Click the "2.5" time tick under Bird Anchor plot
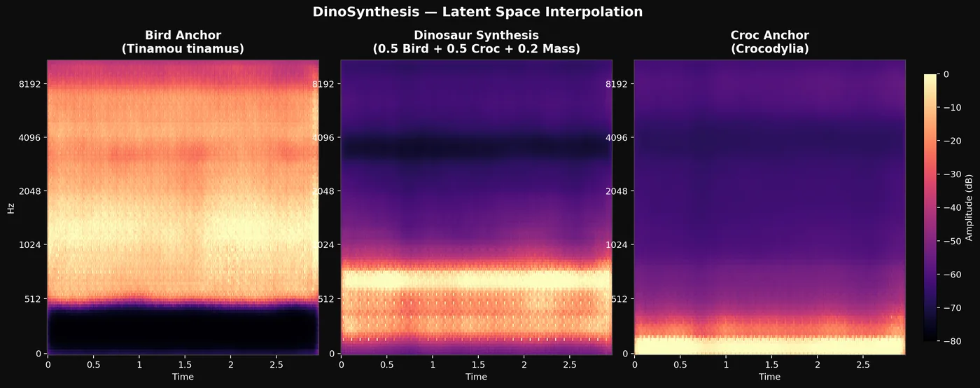Image resolution: width=980 pixels, height=388 pixels. pos(276,365)
